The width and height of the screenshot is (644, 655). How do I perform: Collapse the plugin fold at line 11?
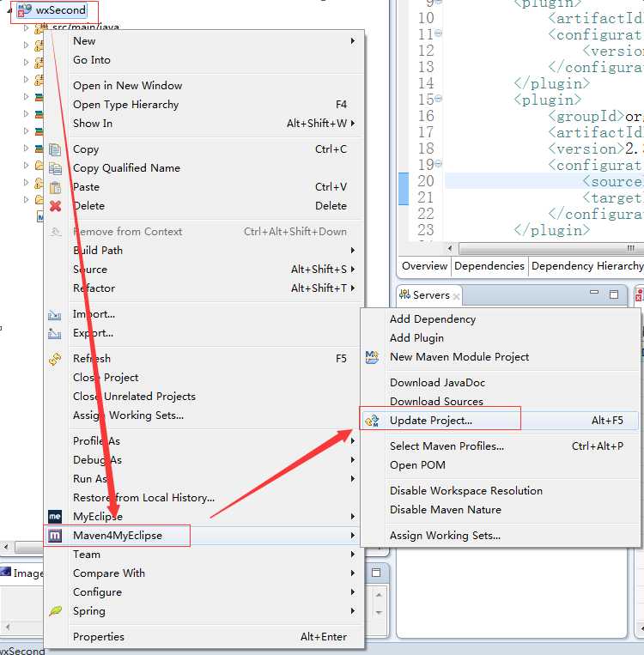pos(438,33)
